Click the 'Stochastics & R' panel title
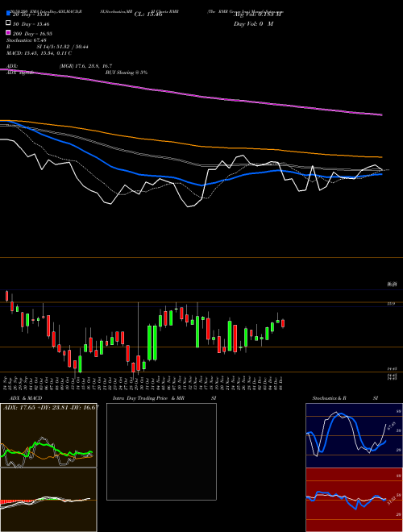This screenshot has height=532, width=403. 329,398
